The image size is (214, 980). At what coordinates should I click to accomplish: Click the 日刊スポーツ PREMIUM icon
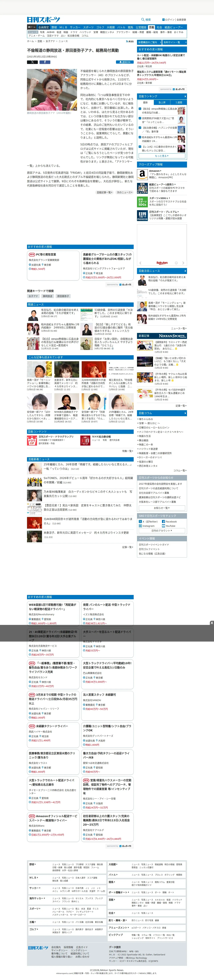(142, 216)
